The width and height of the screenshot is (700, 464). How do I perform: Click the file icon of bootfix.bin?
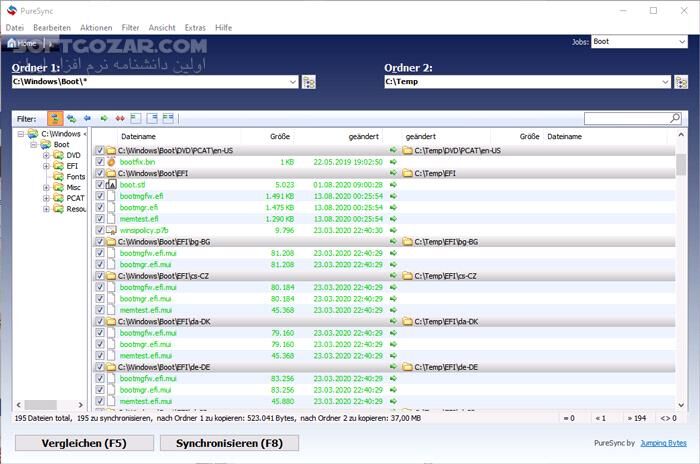(x=111, y=162)
